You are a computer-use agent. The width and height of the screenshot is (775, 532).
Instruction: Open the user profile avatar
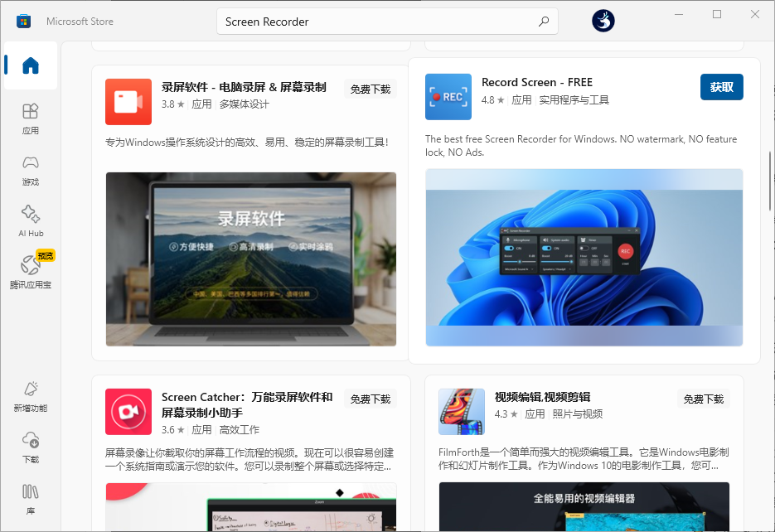603,21
